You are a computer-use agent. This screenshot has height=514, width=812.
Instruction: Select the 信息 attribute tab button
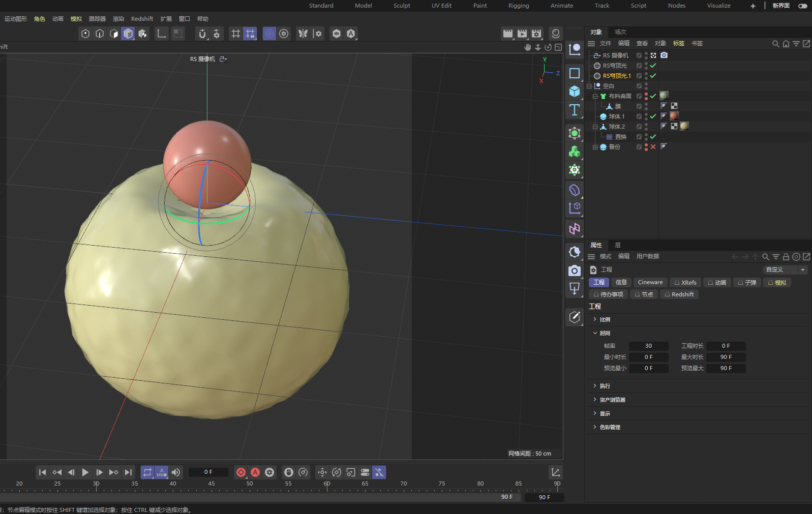click(621, 283)
